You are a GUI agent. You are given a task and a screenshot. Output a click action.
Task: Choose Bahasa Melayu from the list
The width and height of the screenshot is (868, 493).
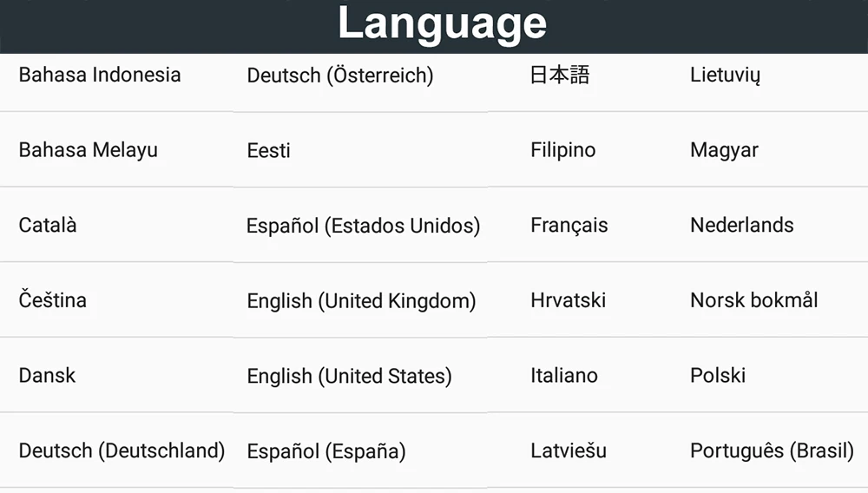click(88, 150)
